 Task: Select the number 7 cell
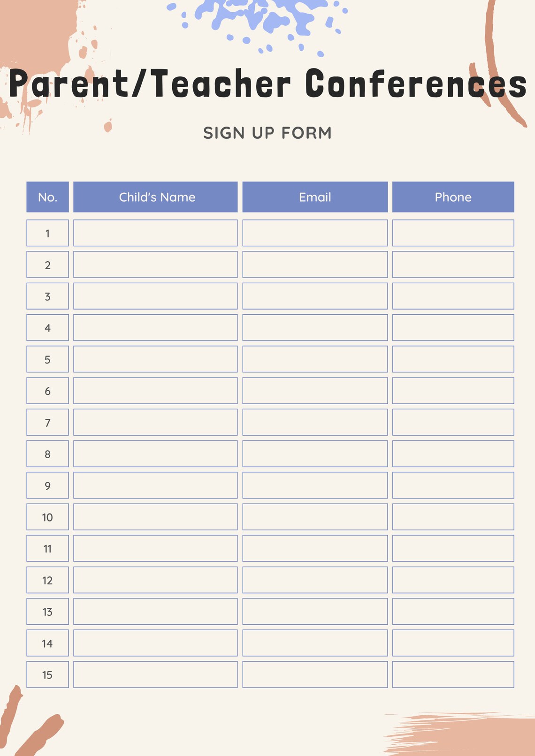[x=47, y=422]
